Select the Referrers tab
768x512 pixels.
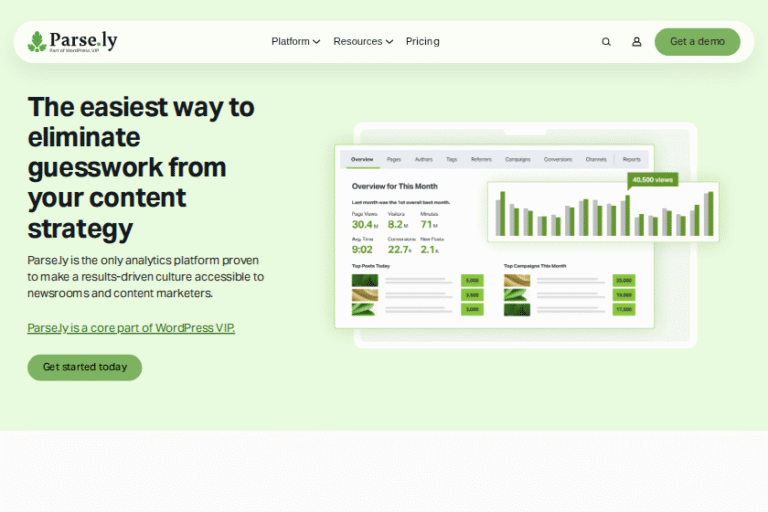tap(481, 159)
